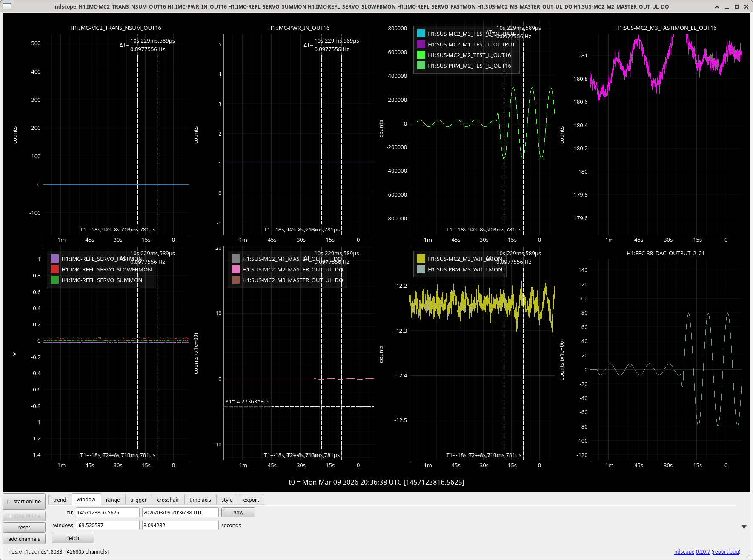753x560 pixels.
Task: Click the cyan MC2_M3_TEST_L legend swatch
Action: 421,34
